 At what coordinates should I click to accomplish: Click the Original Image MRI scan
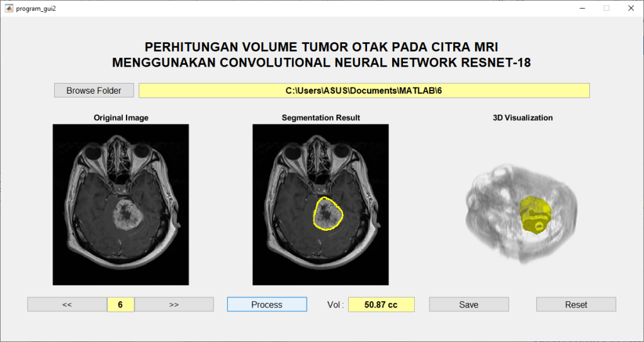[x=121, y=204]
